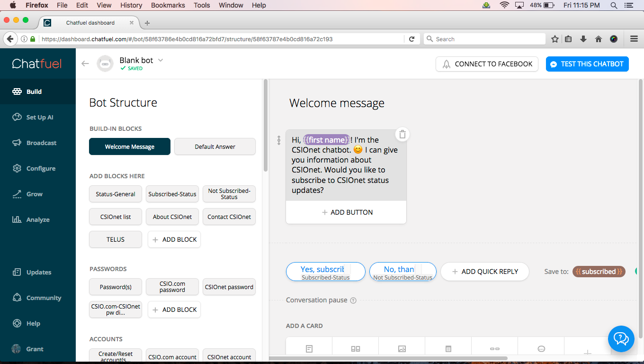Click ADD BUTTON on welcome card
The width and height of the screenshot is (644, 364).
[x=346, y=212]
